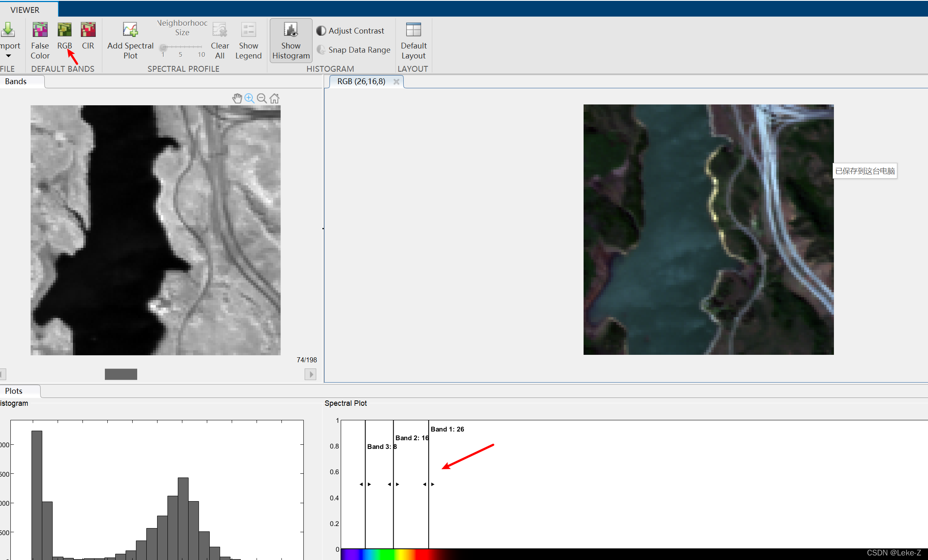Enable Snap Data Range
The image size is (928, 560).
pos(354,50)
